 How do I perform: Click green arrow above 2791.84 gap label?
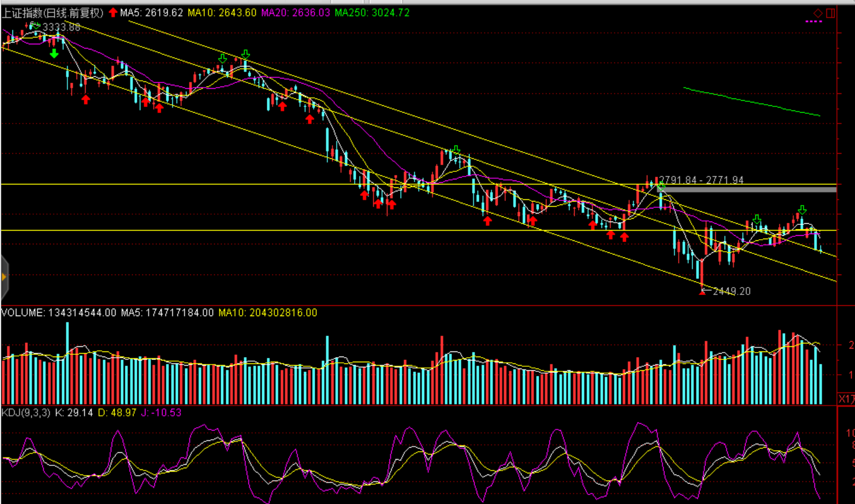click(x=661, y=185)
